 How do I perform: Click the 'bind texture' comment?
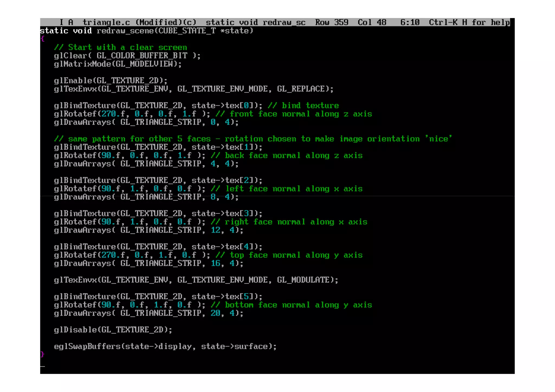(x=303, y=105)
